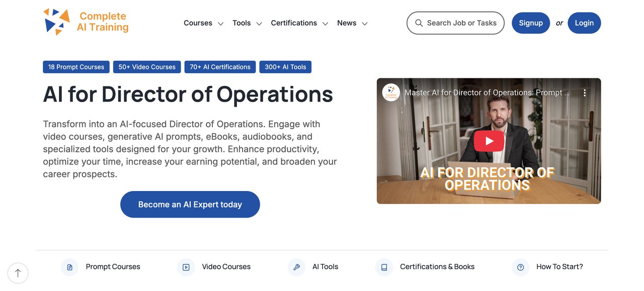
Task: Open the News menu
Action: click(347, 23)
